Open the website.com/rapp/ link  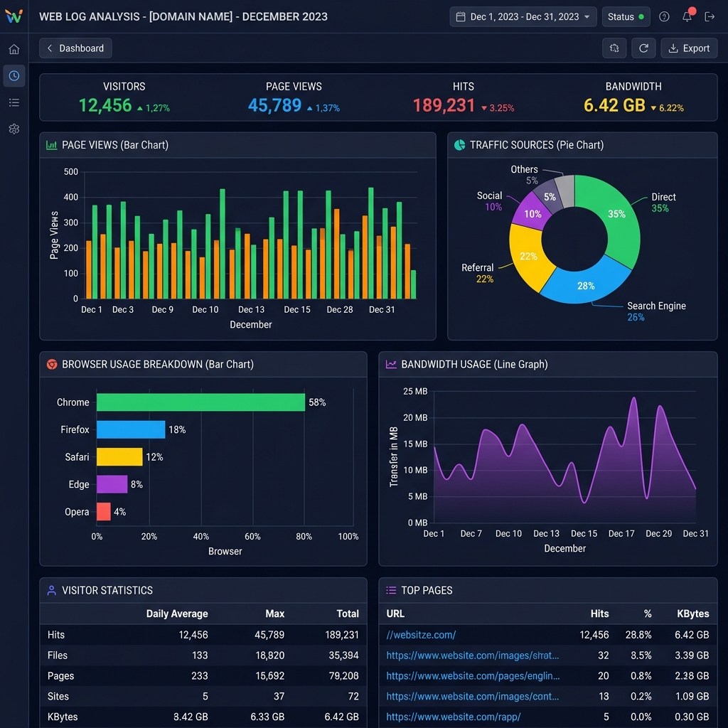(x=453, y=717)
